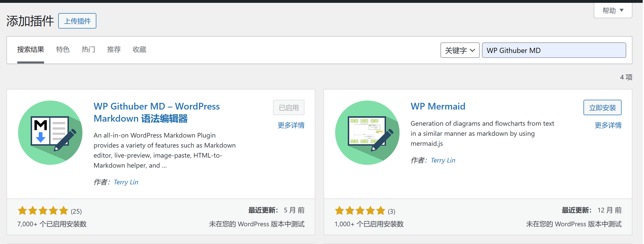
Task: Open the WP Mermaid title link
Action: [x=438, y=106]
